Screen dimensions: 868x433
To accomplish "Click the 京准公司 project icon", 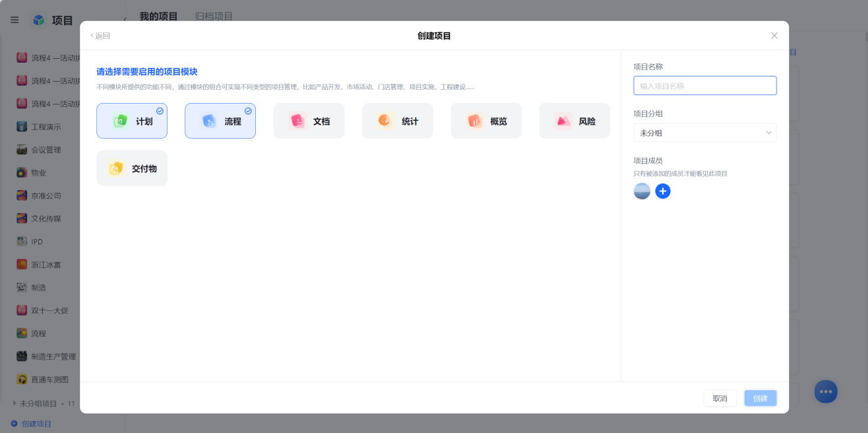I will (22, 196).
